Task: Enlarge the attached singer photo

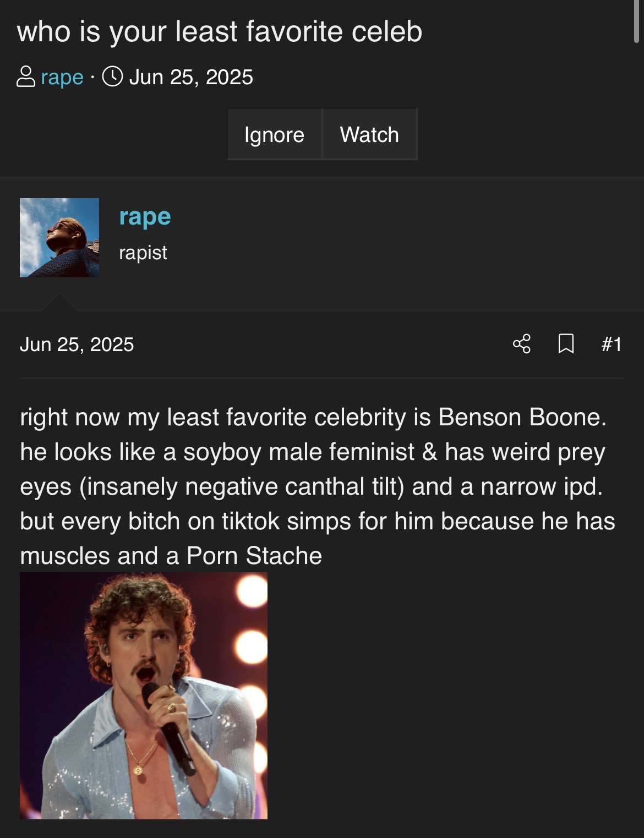Action: tap(144, 695)
